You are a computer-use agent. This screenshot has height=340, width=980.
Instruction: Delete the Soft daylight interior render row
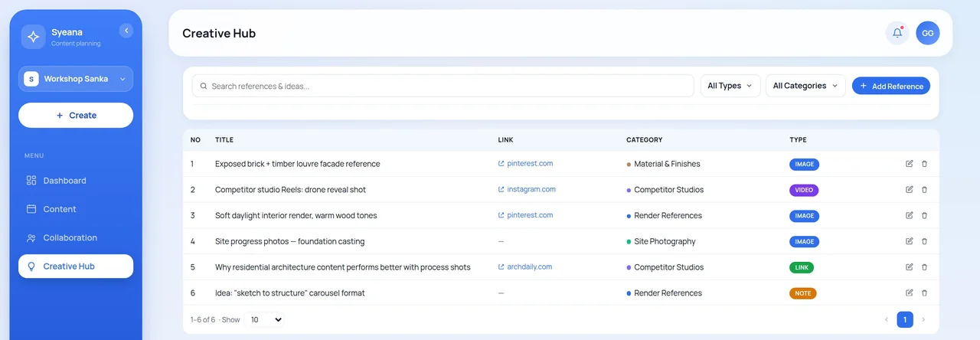click(x=924, y=215)
